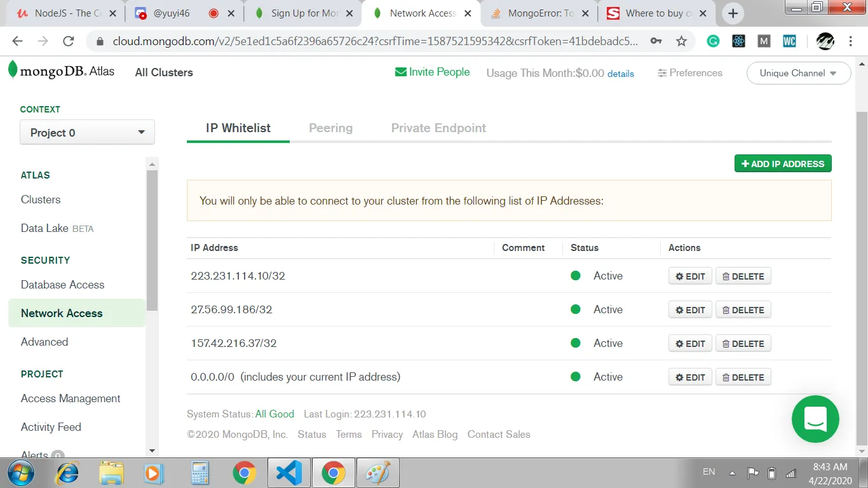Switch to the MongoError browser tab
This screenshot has height=488, width=868.
(x=539, y=13)
